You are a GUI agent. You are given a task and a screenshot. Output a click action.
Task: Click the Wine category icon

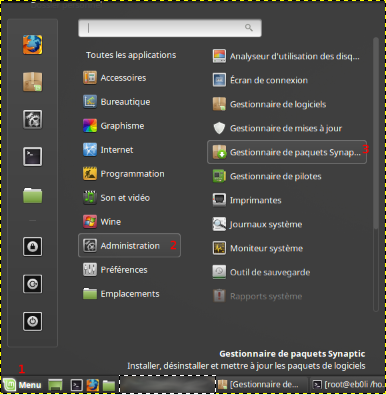tap(90, 222)
